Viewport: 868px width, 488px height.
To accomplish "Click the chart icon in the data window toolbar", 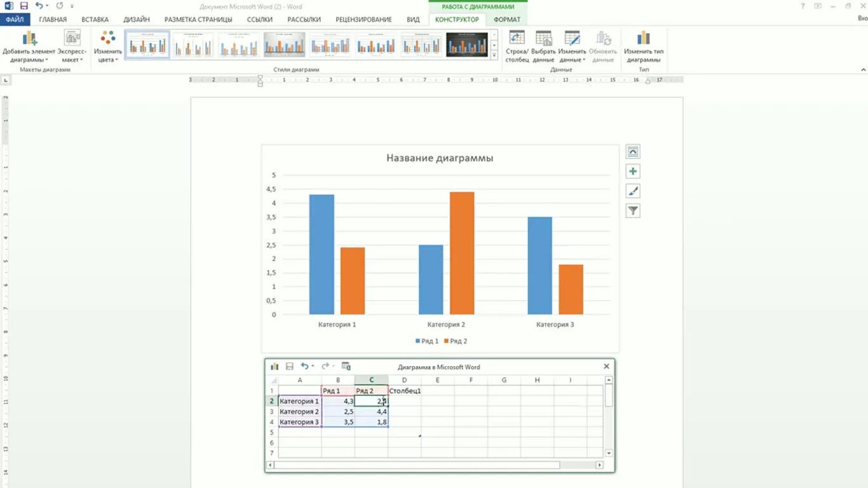I will [275, 367].
